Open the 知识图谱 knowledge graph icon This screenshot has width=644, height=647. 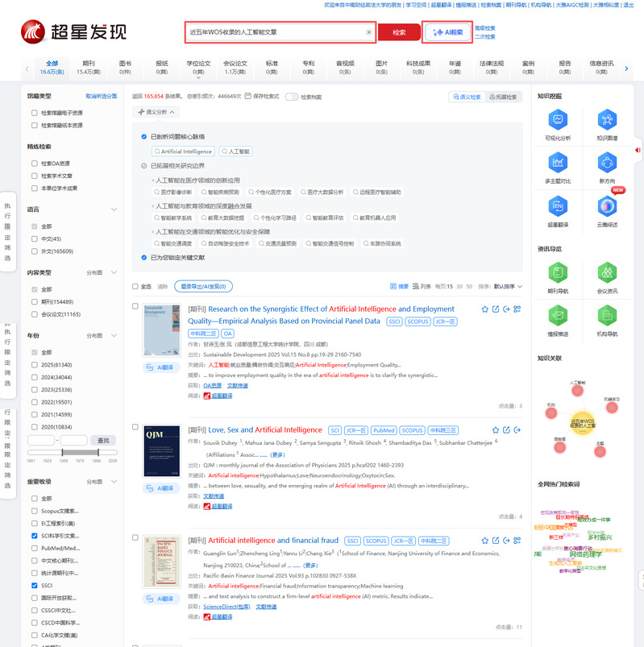tap(607, 122)
